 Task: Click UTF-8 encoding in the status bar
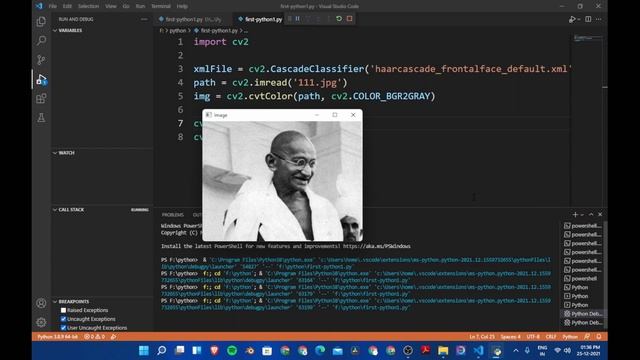(x=533, y=337)
